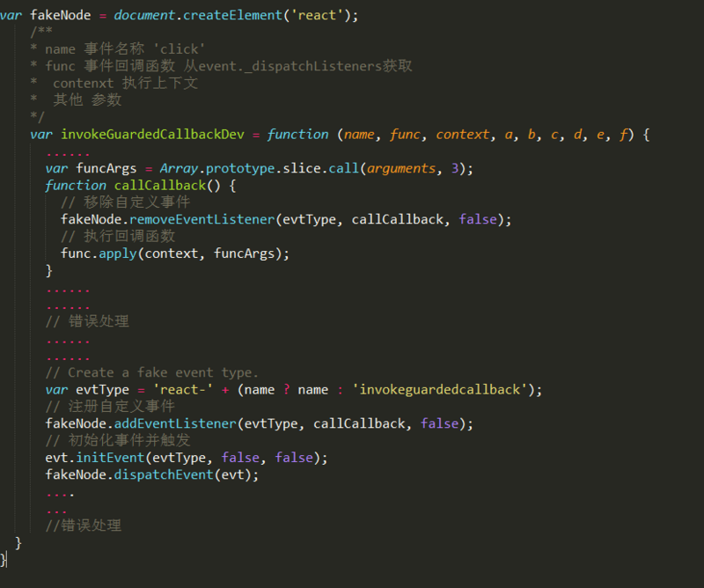
Task: Click 'callCallback' in the function definition line
Action: (160, 186)
